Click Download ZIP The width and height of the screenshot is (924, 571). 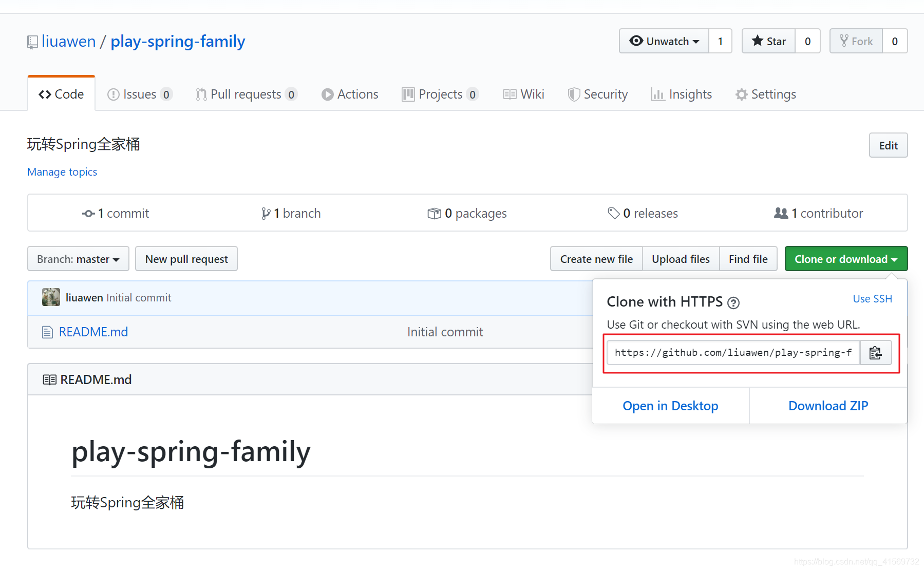point(828,406)
